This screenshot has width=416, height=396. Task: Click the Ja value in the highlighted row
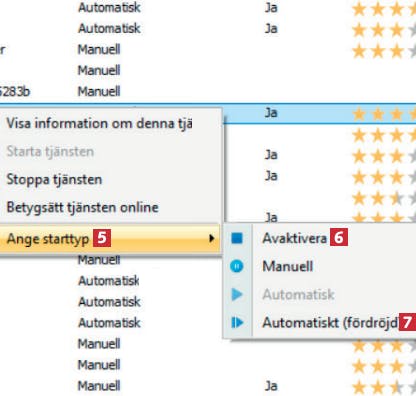pos(271,113)
